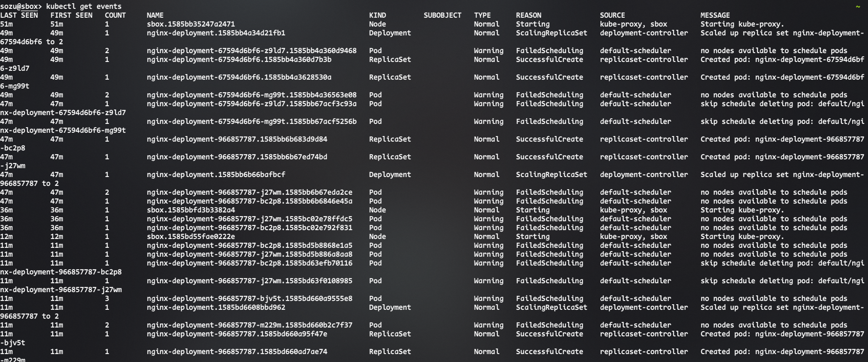The image size is (868, 362).
Task: Click event name sbox.1585bbfd3b3382a4
Action: [191, 210]
